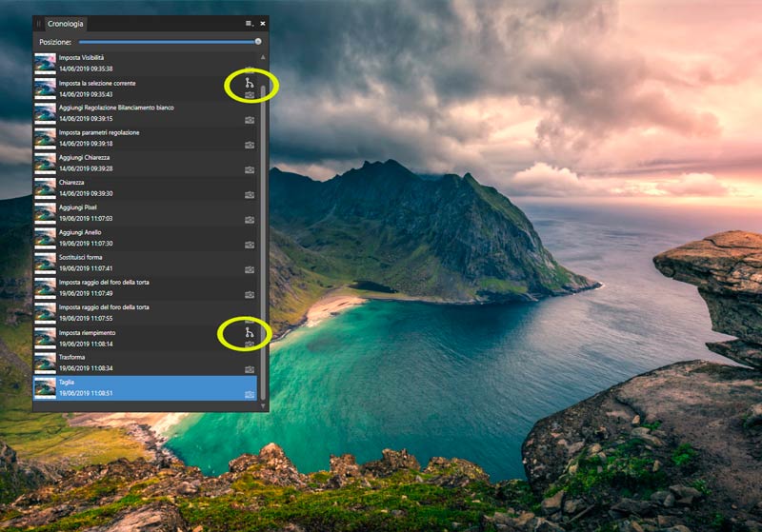Select the highlighted 'Taglia' label
762x532 pixels.
tap(66, 383)
